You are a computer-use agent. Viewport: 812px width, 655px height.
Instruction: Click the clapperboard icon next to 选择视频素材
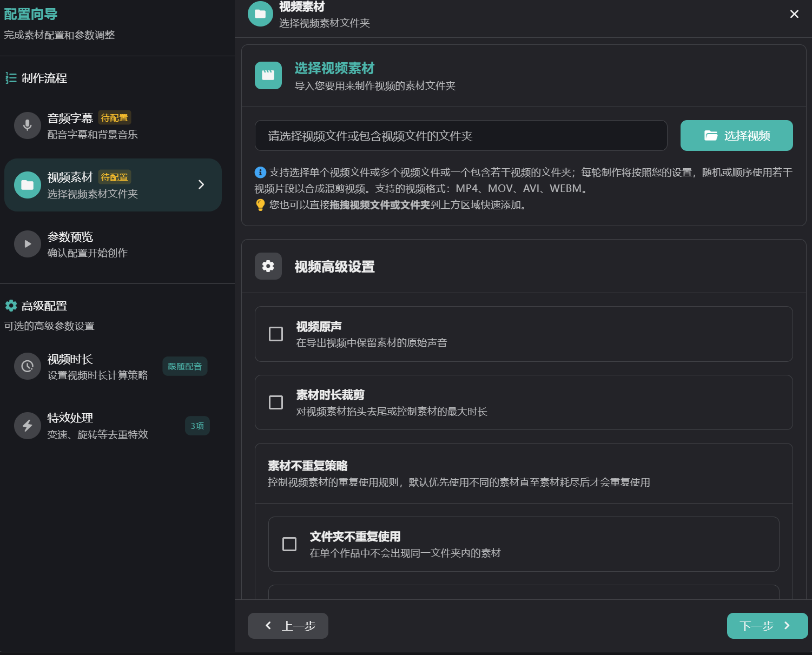[268, 75]
